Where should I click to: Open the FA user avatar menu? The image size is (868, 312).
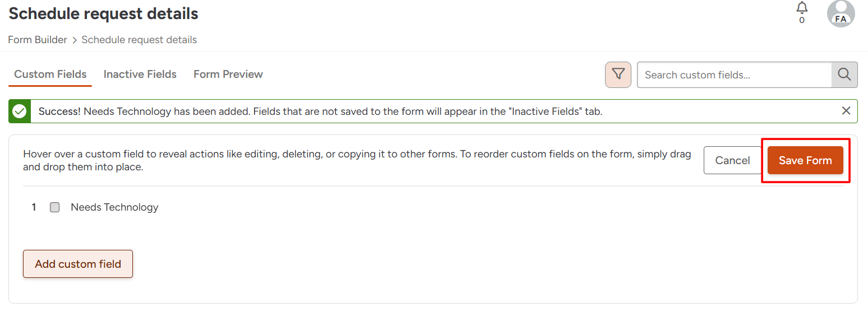click(841, 13)
